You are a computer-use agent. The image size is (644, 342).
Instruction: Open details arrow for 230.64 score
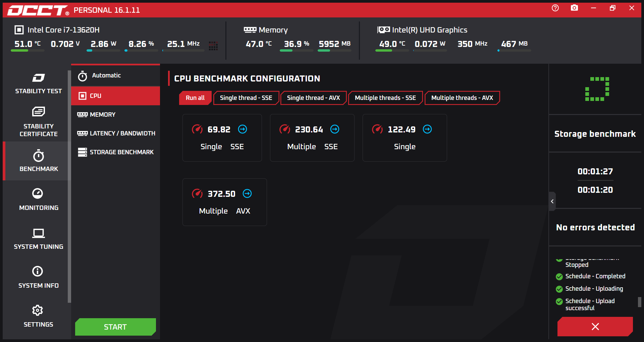pyautogui.click(x=335, y=129)
